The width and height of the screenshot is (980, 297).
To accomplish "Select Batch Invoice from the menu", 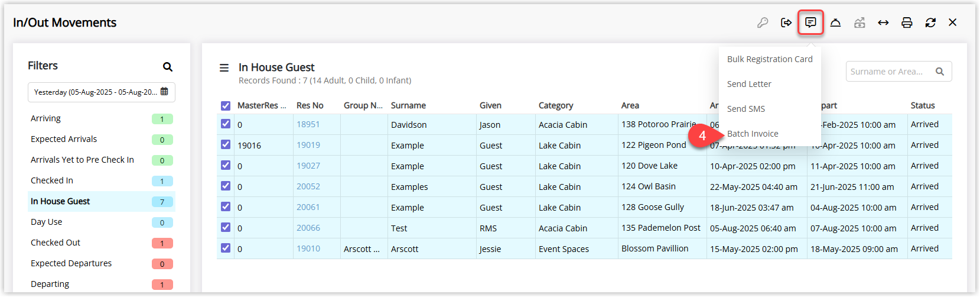I will coord(753,134).
